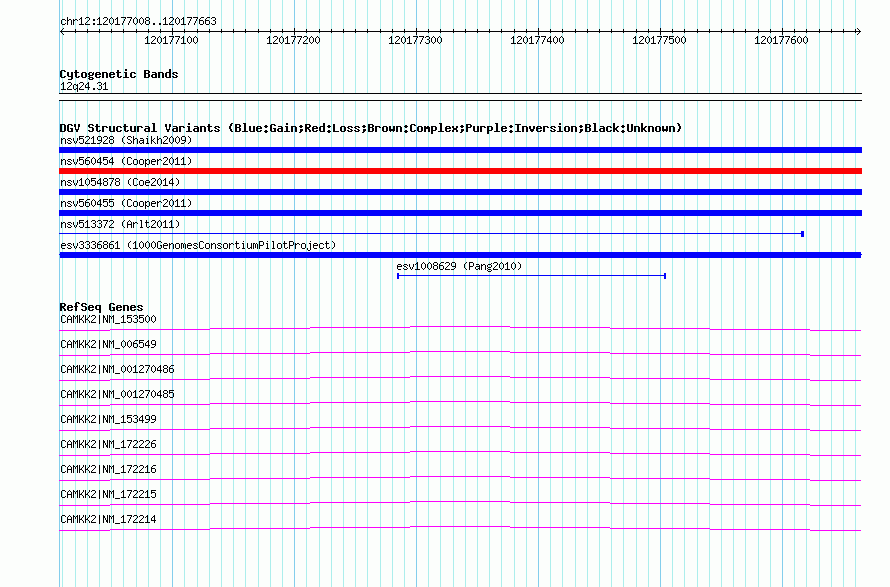Image resolution: width=890 pixels, height=587 pixels.
Task: Click the right arrow on coordinate ruler
Action: pyautogui.click(x=859, y=31)
